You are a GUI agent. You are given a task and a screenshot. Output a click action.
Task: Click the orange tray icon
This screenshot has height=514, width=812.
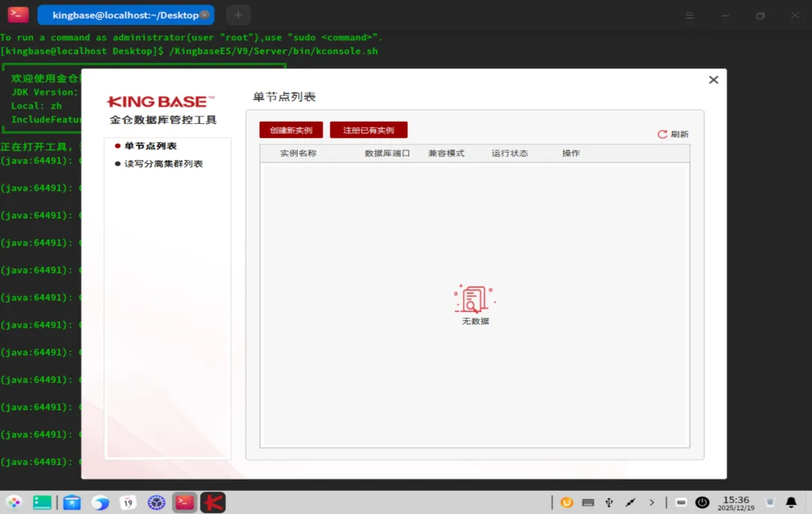[x=567, y=502]
